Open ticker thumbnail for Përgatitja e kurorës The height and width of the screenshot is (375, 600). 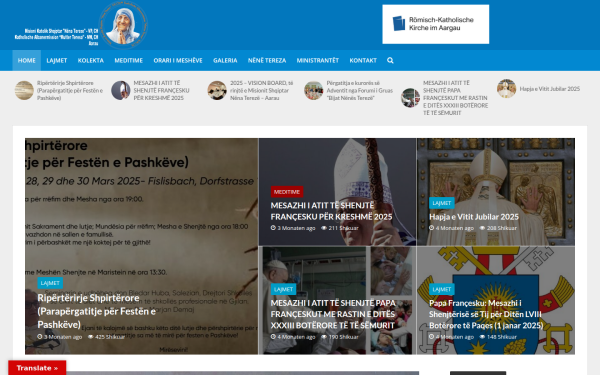point(313,90)
